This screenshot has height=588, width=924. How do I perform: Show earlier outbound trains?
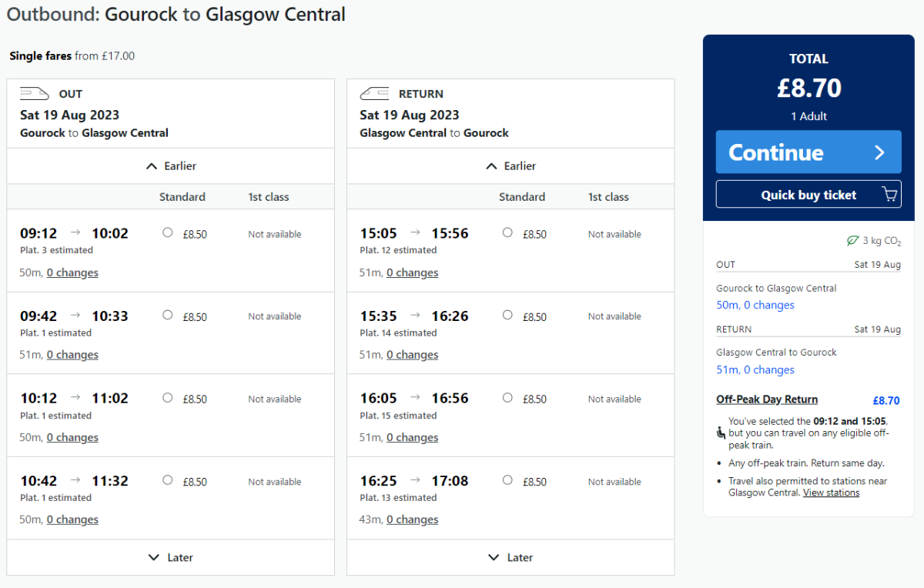tap(171, 166)
